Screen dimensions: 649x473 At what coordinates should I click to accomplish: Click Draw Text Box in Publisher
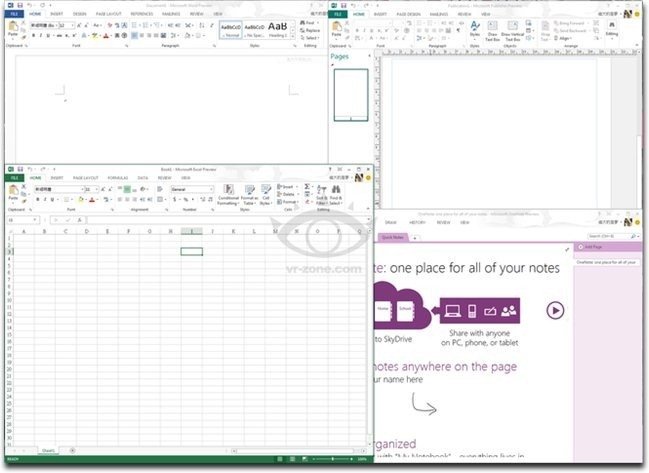click(493, 31)
